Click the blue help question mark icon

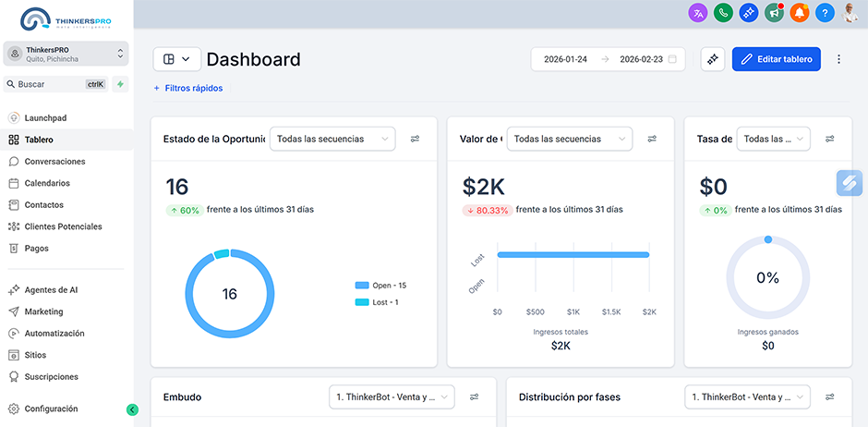click(825, 13)
